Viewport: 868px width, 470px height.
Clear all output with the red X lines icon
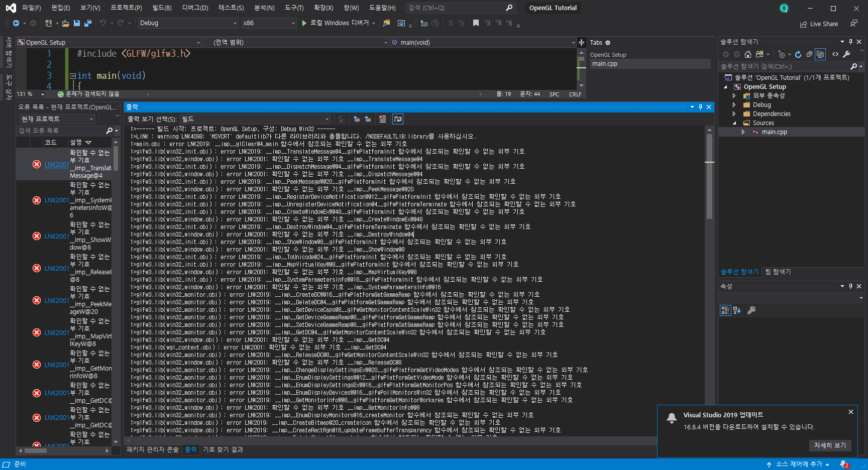(x=383, y=119)
